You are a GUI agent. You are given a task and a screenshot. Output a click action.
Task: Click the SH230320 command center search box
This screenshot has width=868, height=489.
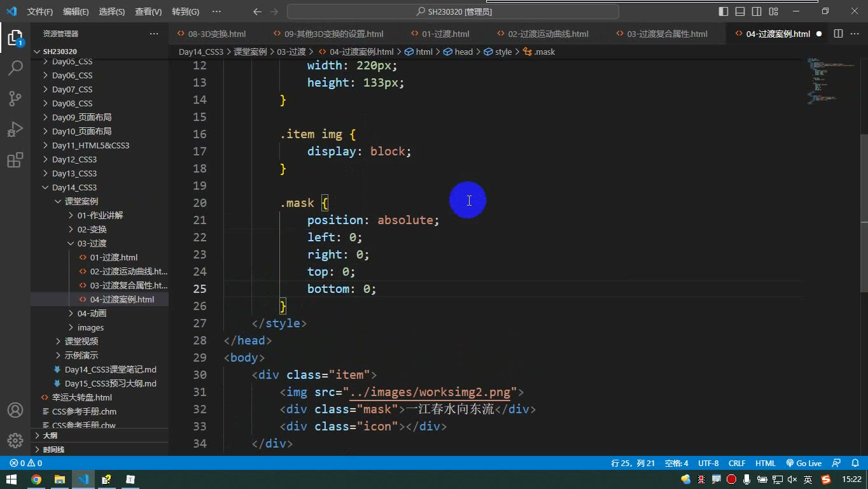click(453, 11)
